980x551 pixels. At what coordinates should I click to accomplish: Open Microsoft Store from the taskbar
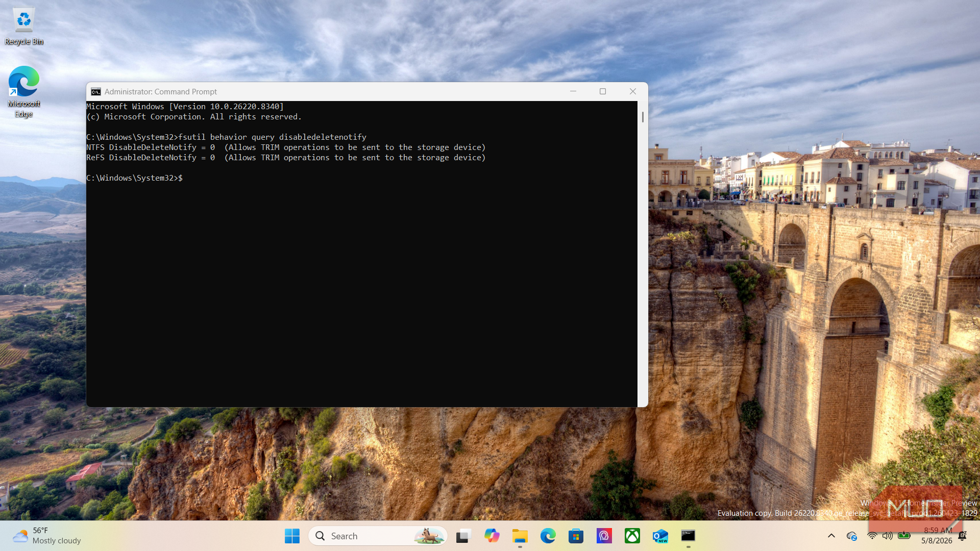pyautogui.click(x=576, y=536)
